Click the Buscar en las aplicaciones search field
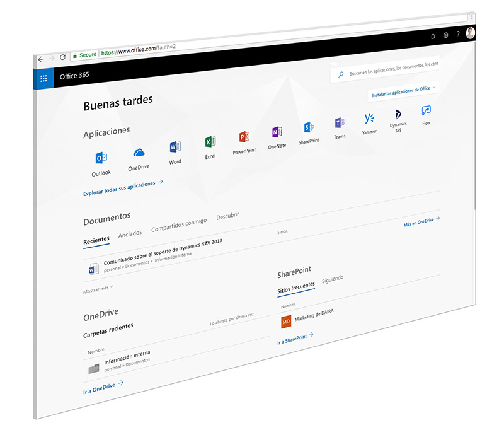504x430 pixels. pos(385,69)
